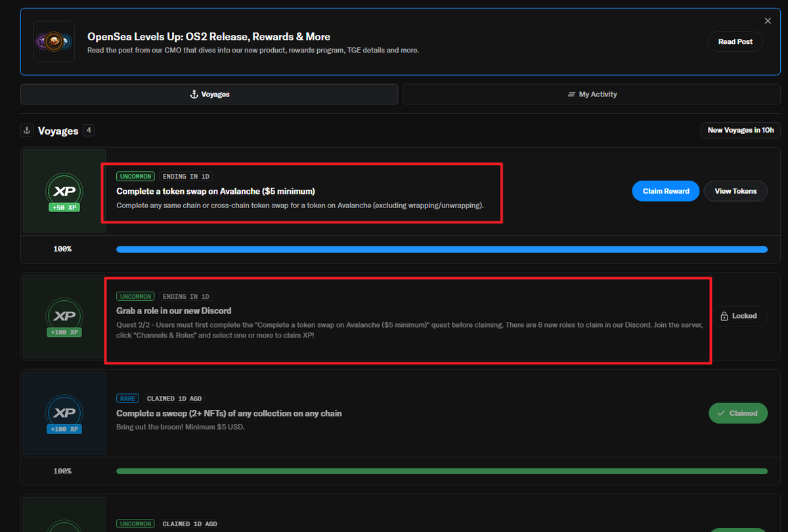Click title 'Complete a sweep (2+ NFTs)'
Image resolution: width=788 pixels, height=532 pixels.
pyautogui.click(x=229, y=413)
